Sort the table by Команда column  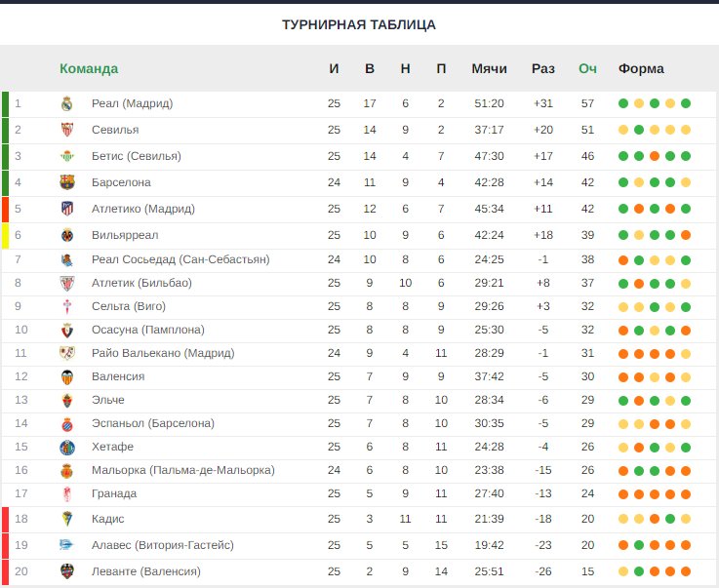89,68
